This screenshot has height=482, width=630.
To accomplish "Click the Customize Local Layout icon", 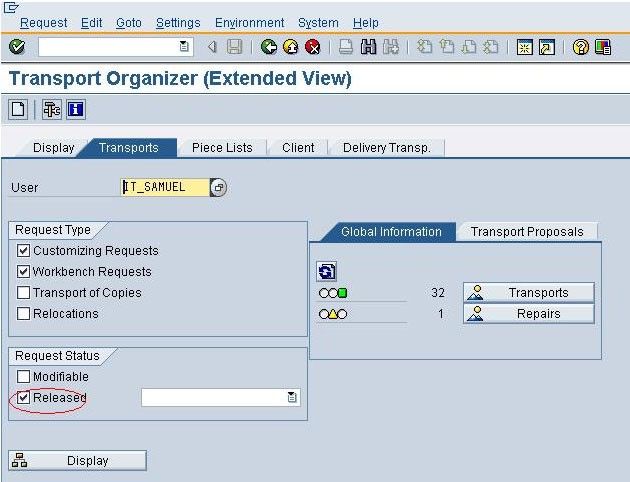I will point(603,47).
